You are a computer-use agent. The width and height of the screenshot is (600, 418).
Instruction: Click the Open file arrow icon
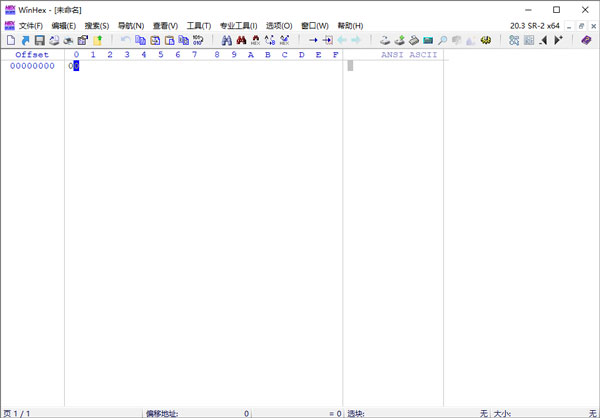pos(25,40)
